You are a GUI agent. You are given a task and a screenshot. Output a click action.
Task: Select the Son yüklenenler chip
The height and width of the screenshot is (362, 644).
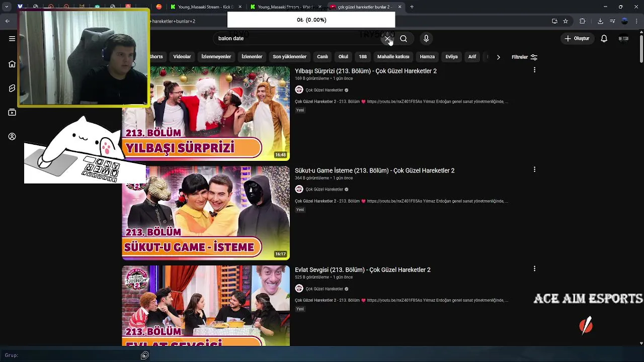[289, 57]
